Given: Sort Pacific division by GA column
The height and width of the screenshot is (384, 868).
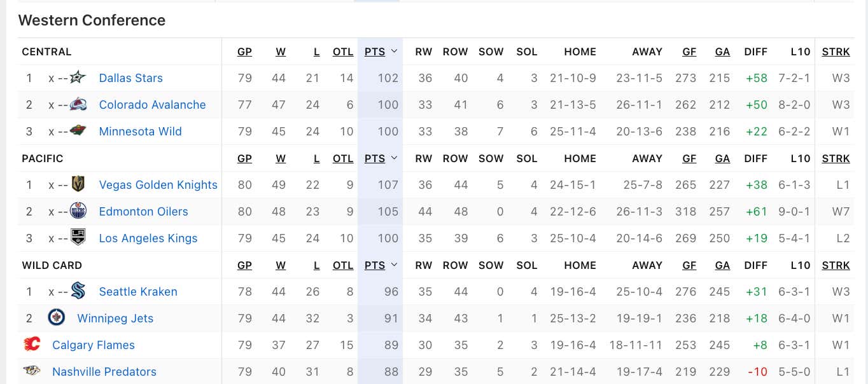Looking at the screenshot, I should click(722, 158).
